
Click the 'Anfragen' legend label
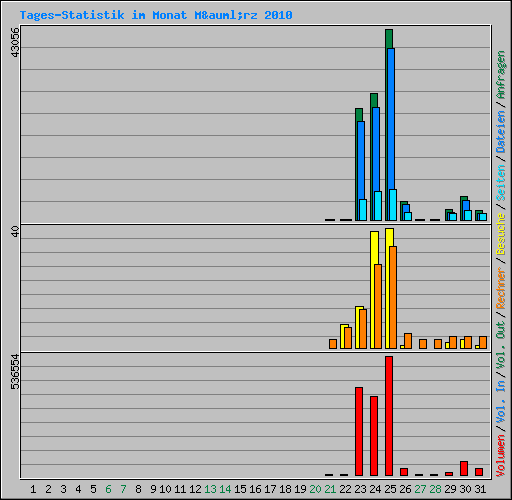point(501,75)
